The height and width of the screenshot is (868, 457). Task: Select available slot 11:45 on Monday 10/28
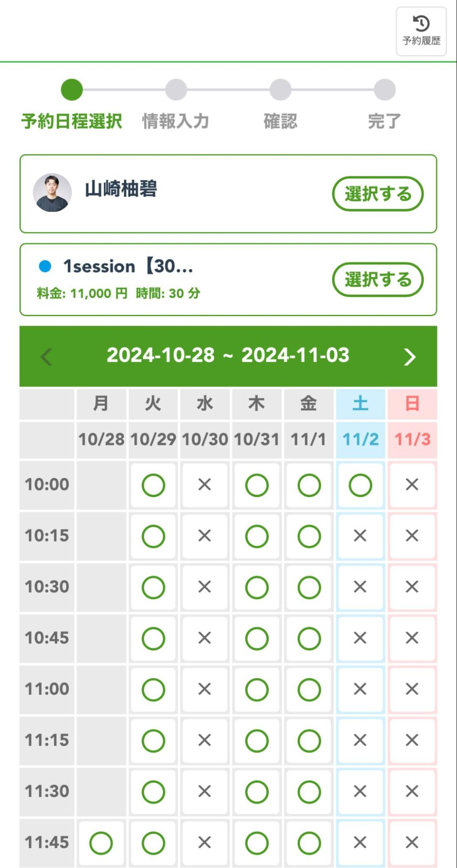click(101, 843)
